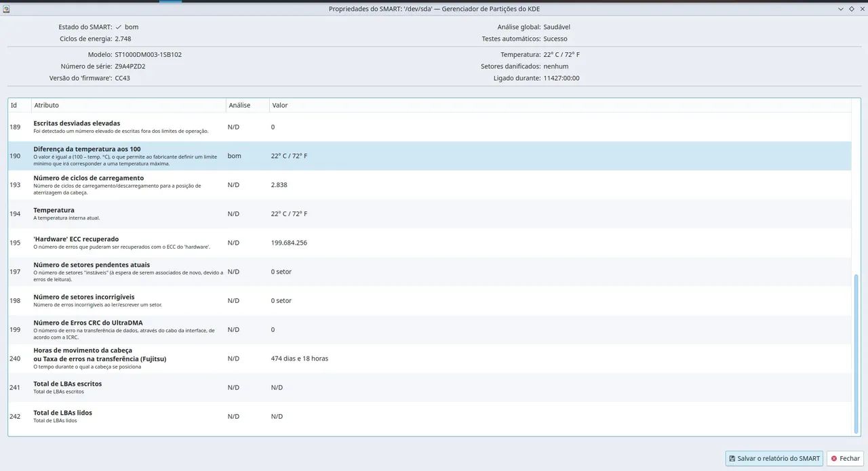This screenshot has height=471, width=868.
Task: Select the Total de LBAs escritos row
Action: click(430, 387)
